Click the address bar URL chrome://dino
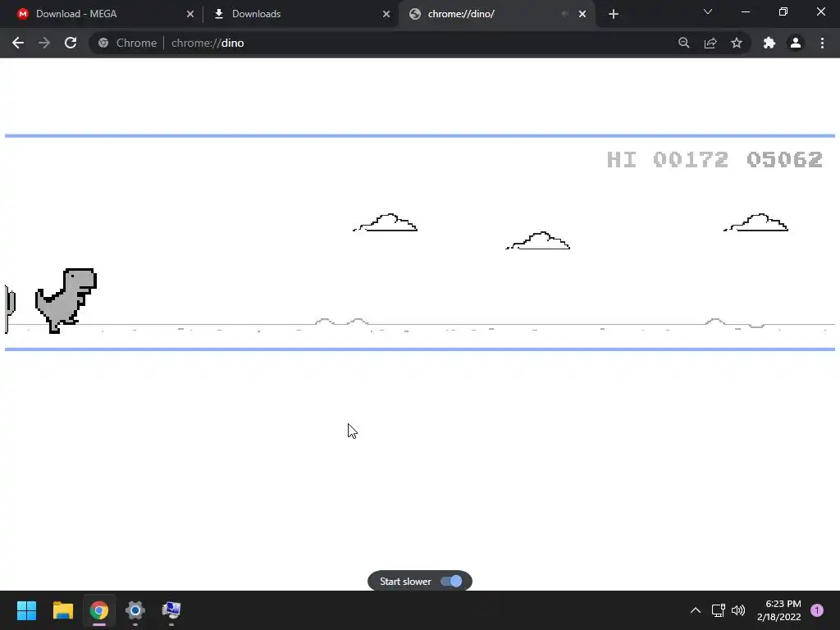Image resolution: width=840 pixels, height=630 pixels. (x=208, y=43)
